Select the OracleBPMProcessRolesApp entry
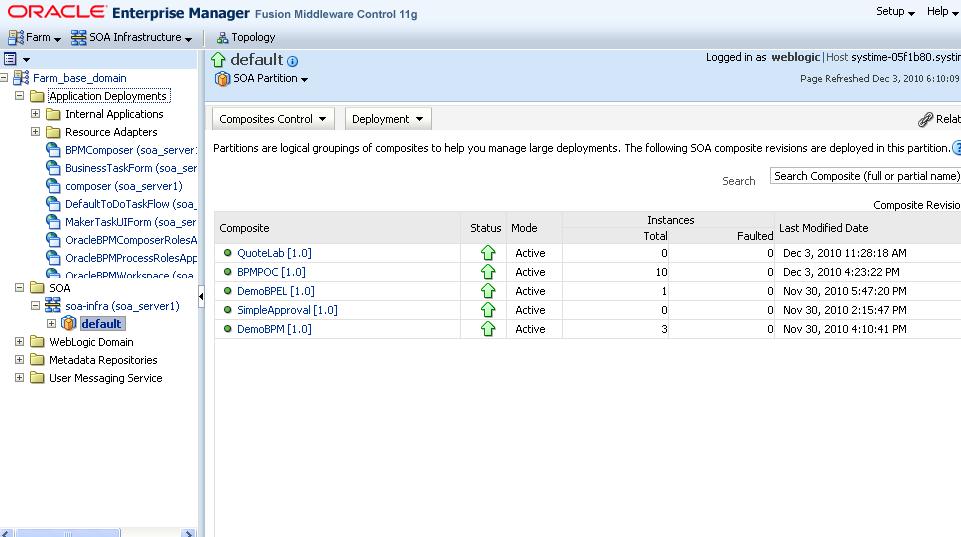Image resolution: width=961 pixels, height=537 pixels. point(131,258)
